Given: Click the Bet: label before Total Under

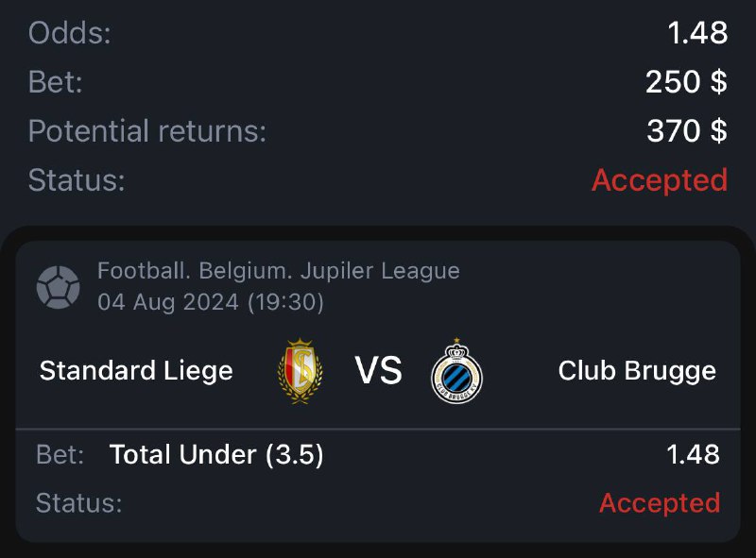Looking at the screenshot, I should (x=60, y=455).
